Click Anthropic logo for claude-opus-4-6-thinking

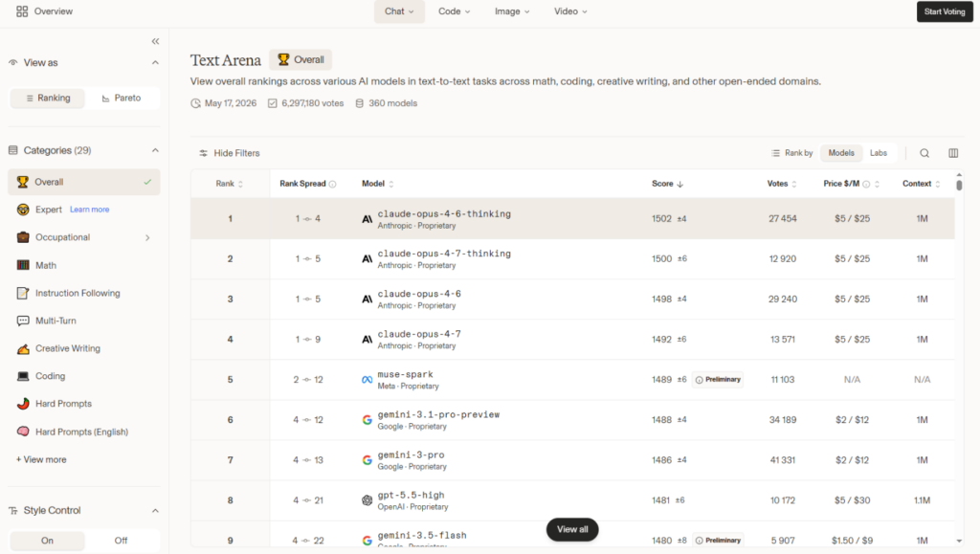(367, 219)
